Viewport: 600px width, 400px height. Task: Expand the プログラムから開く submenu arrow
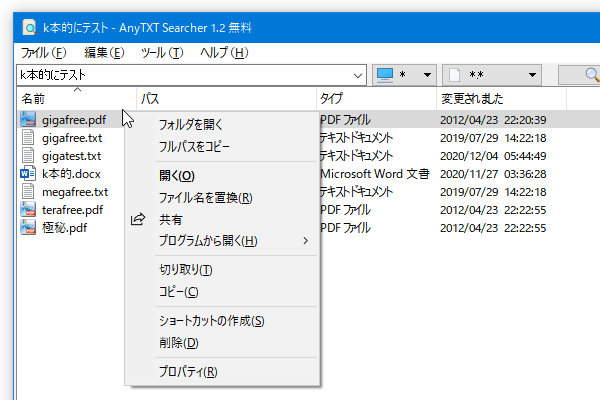305,241
